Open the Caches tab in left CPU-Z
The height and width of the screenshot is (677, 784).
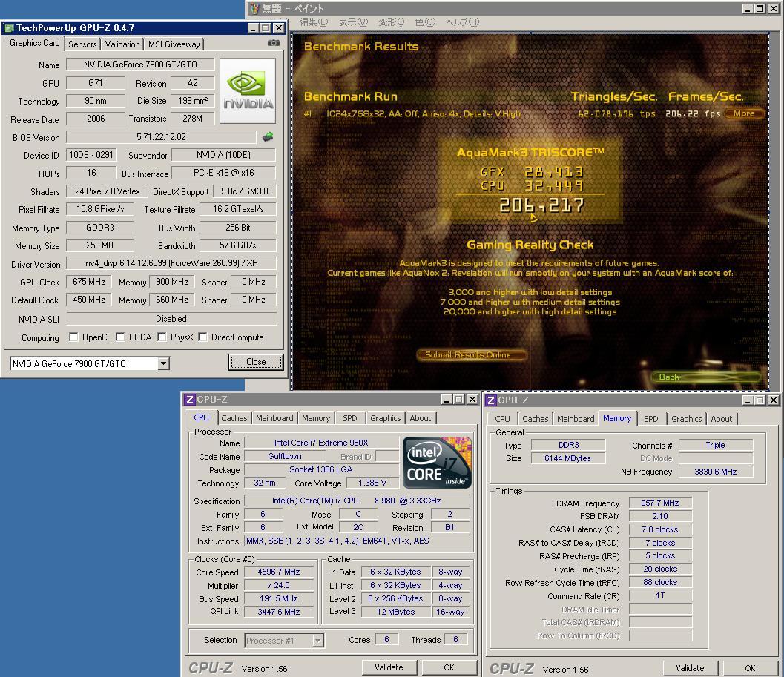234,418
